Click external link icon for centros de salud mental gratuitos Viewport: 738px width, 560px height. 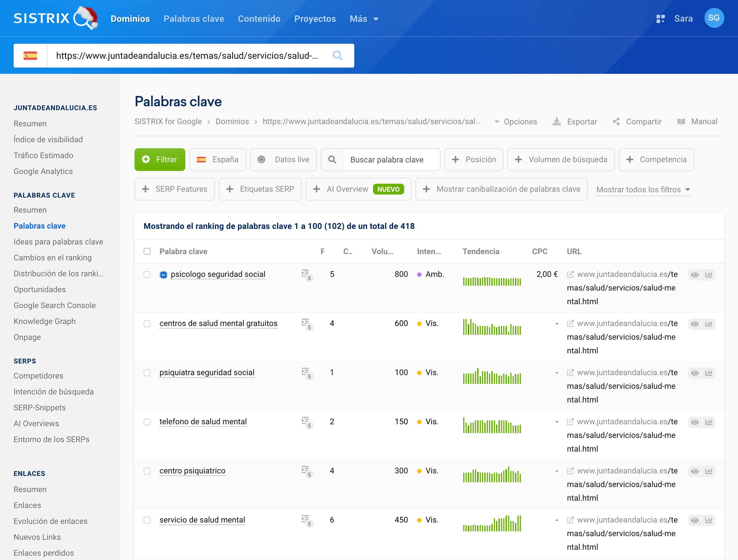(570, 323)
